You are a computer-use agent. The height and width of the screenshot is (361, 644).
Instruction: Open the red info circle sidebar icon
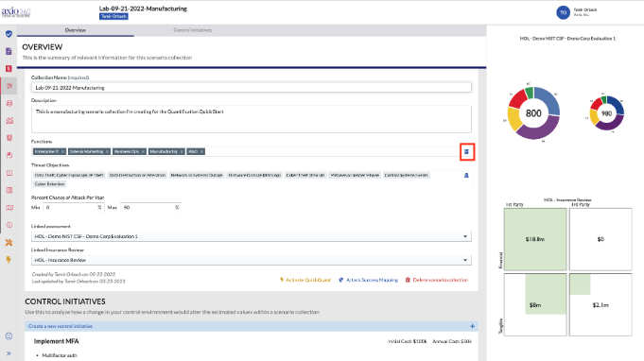pyautogui.click(x=9, y=225)
